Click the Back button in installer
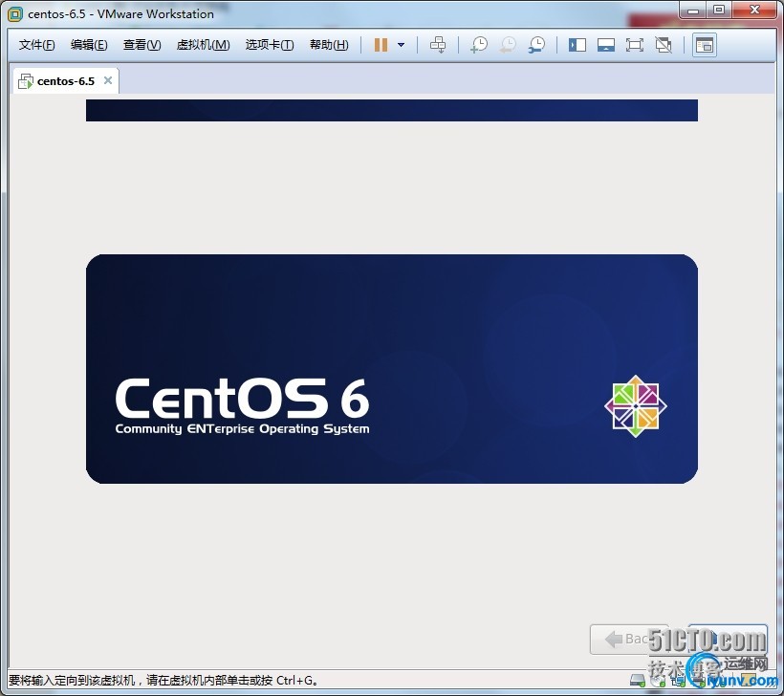The image size is (784, 696). click(x=626, y=639)
